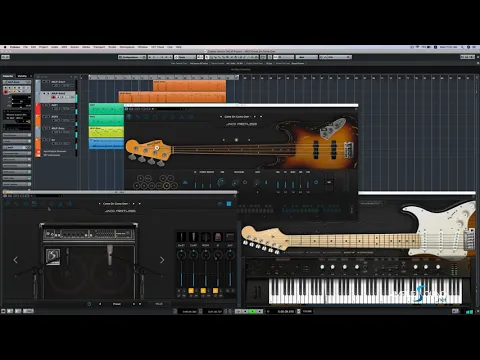Switch to the Inspector tab

click(x=8, y=76)
